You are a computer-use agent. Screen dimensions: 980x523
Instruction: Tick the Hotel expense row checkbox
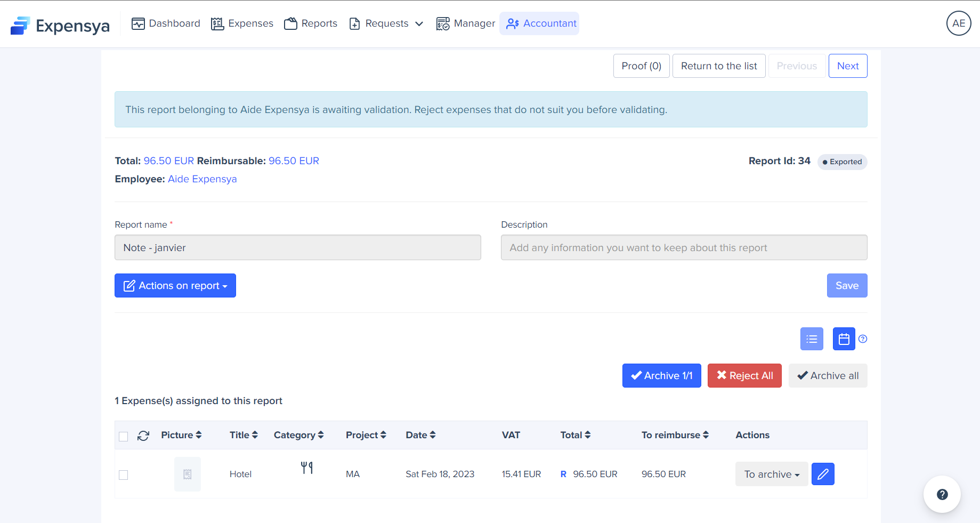[x=124, y=475]
